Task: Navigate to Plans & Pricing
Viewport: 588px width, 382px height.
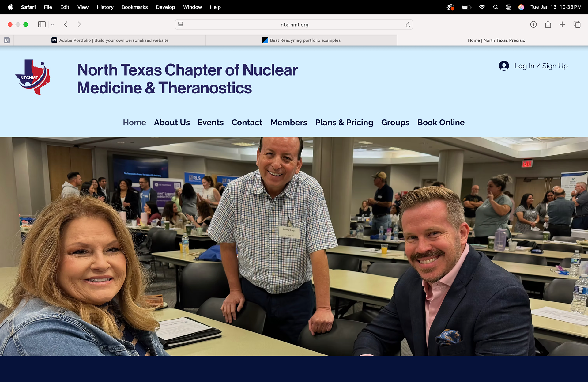Action: pos(344,123)
